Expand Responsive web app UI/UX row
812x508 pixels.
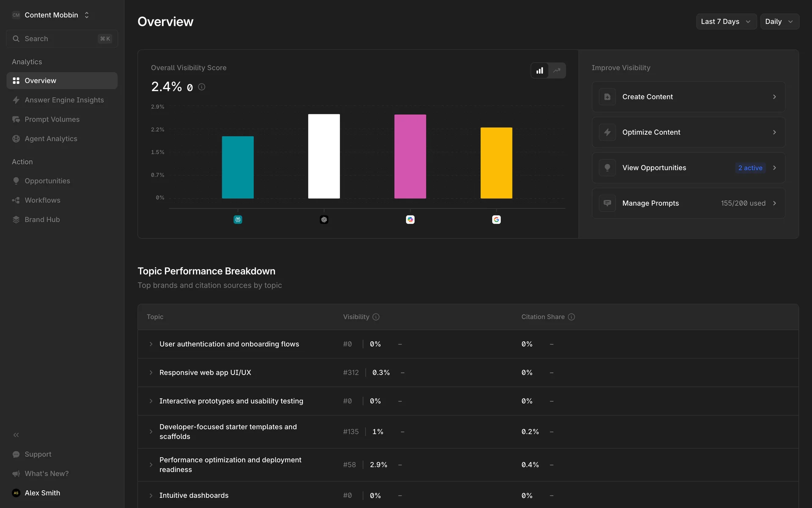coord(151,373)
